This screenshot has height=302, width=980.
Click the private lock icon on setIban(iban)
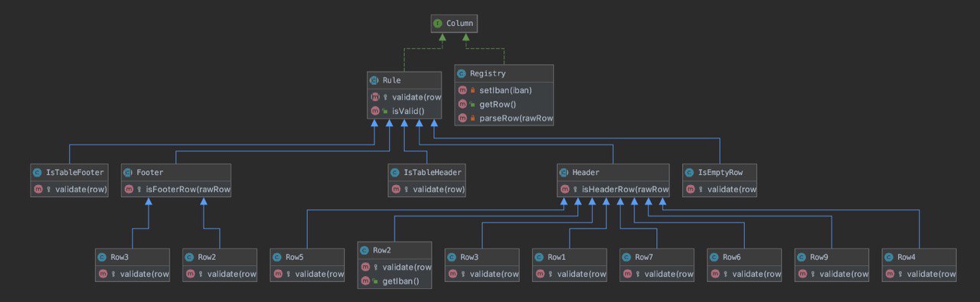[x=473, y=90]
